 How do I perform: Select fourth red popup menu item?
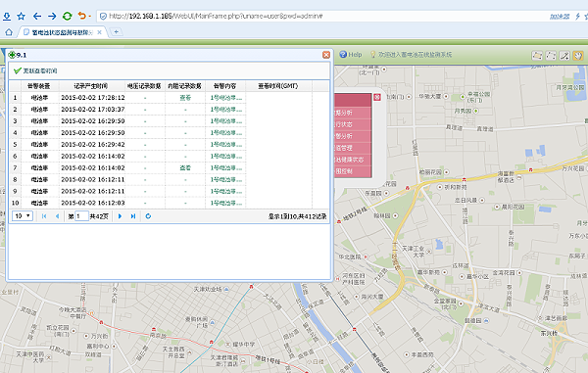pyautogui.click(x=353, y=148)
